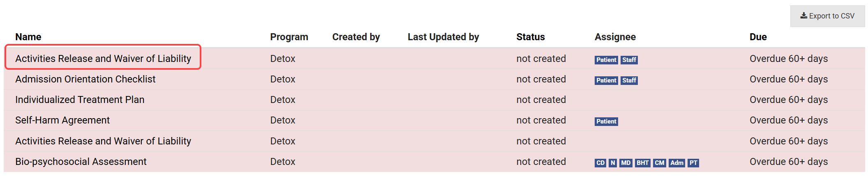Image resolution: width=868 pixels, height=176 pixels.
Task: Click the Due column header
Action: [x=758, y=37]
